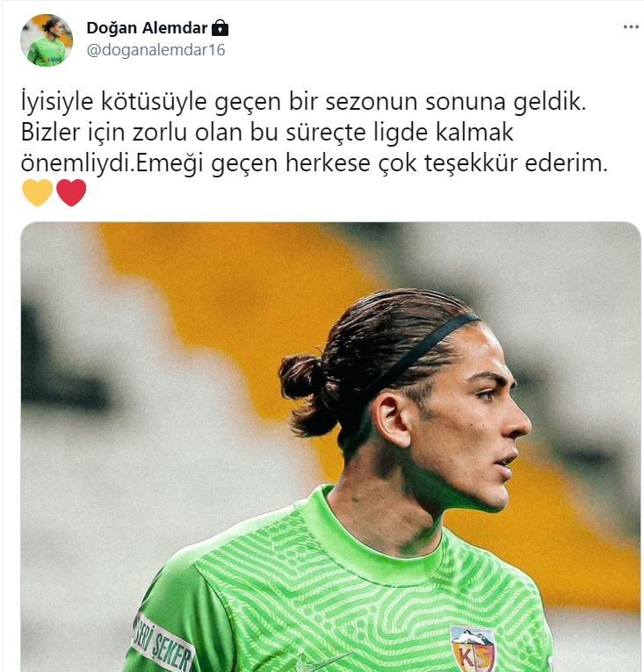Click the player's ear in the photo

pos(391,421)
